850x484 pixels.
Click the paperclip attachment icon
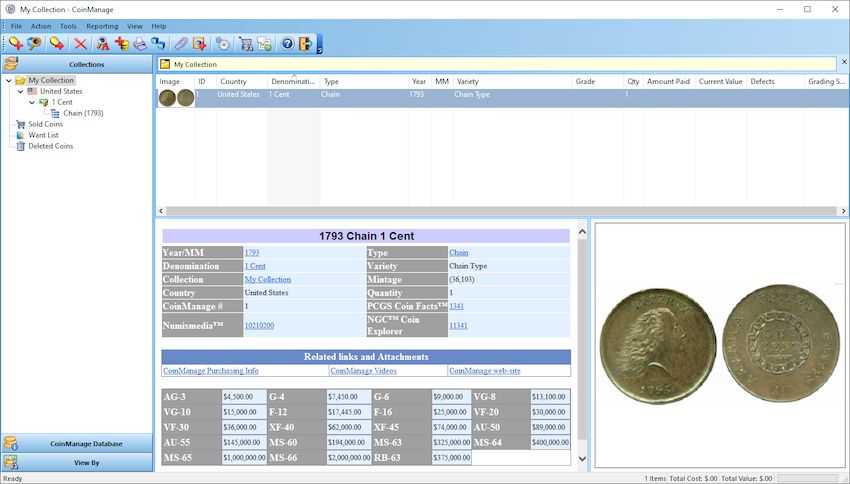(x=181, y=44)
